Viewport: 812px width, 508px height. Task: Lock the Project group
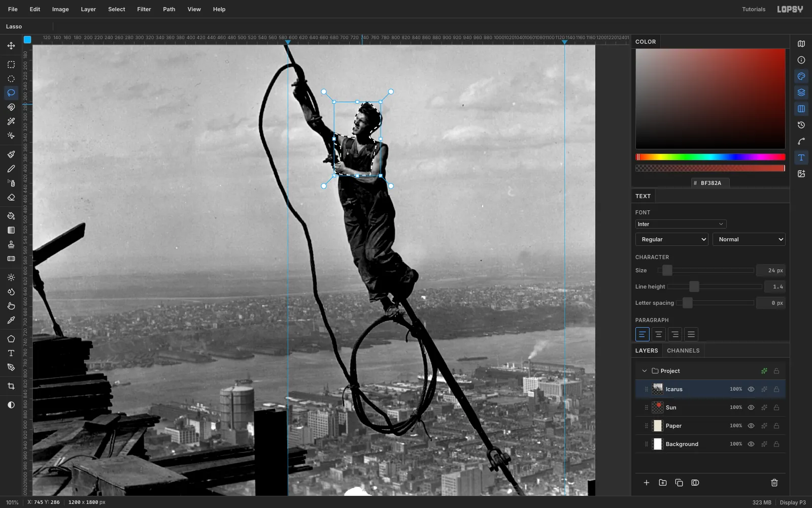click(776, 371)
